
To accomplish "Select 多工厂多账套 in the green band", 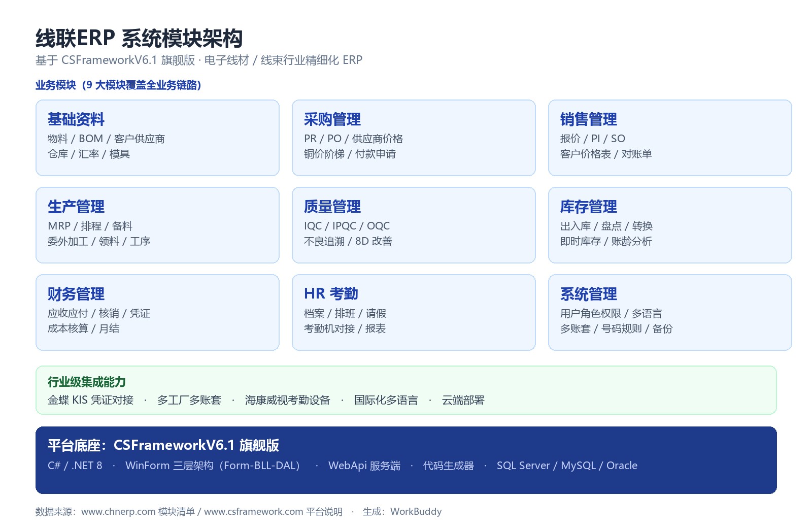I will click(x=189, y=400).
